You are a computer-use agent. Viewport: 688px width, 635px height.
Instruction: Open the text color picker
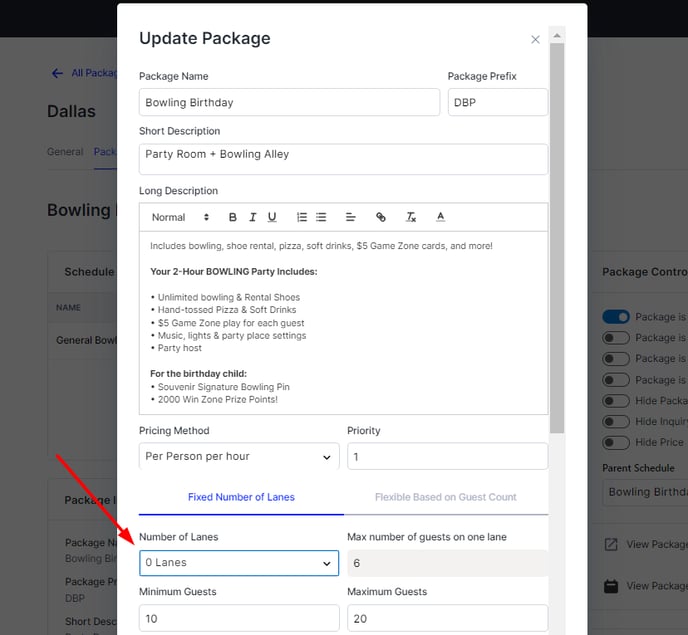tap(441, 217)
